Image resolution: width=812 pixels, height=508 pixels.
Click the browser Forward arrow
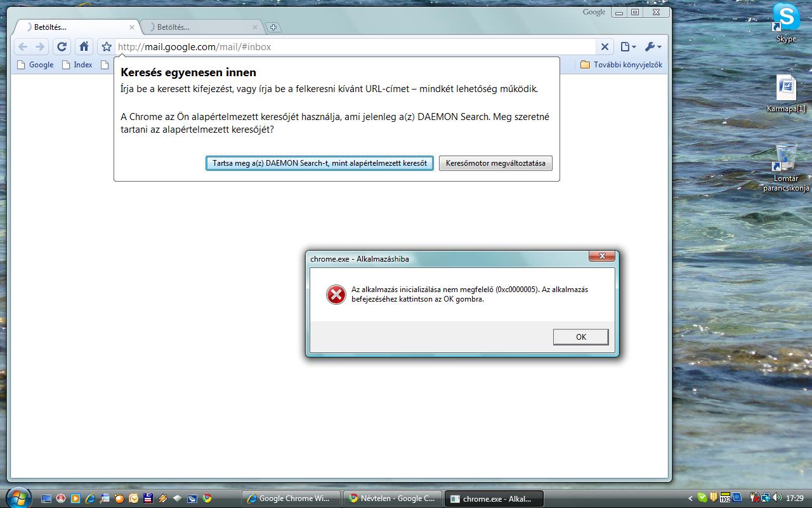[40, 46]
